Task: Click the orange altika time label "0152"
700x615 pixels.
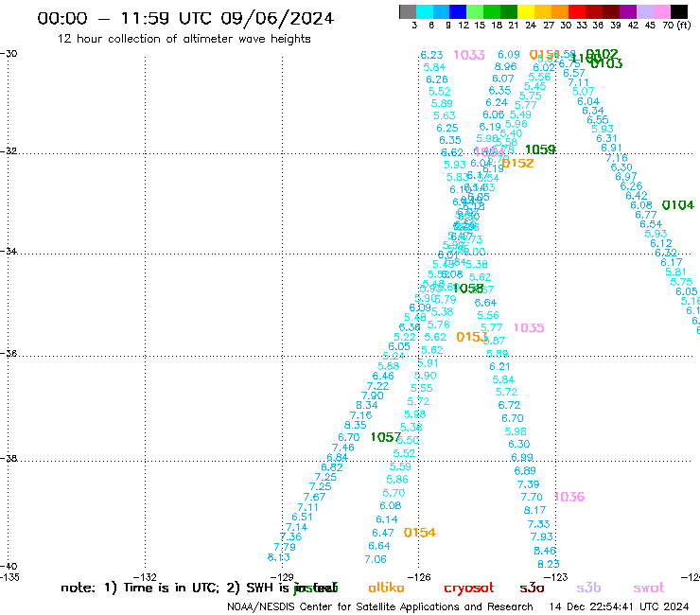Action: (517, 163)
